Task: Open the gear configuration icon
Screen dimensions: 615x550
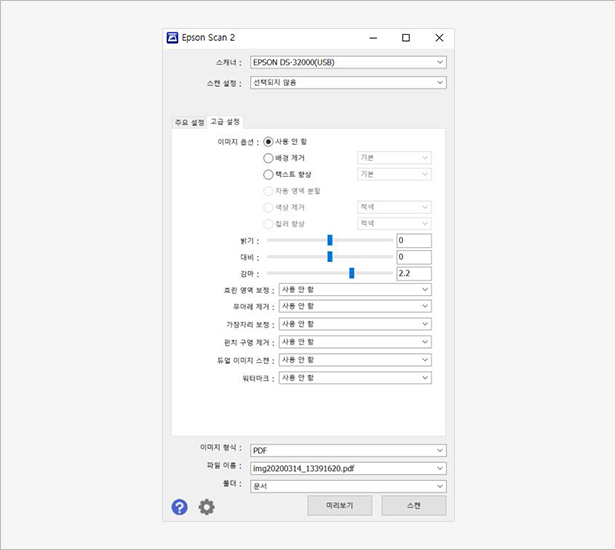Action: coord(206,507)
